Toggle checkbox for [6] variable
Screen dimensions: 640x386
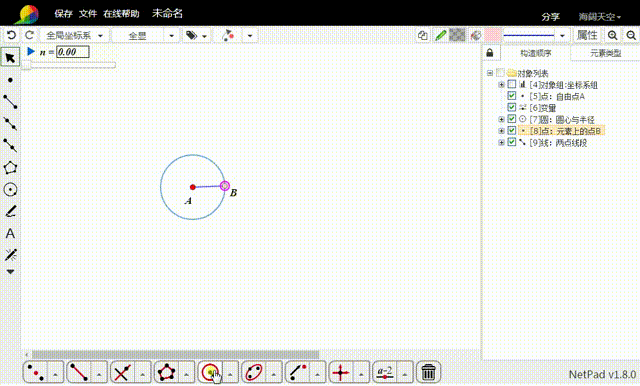point(511,107)
